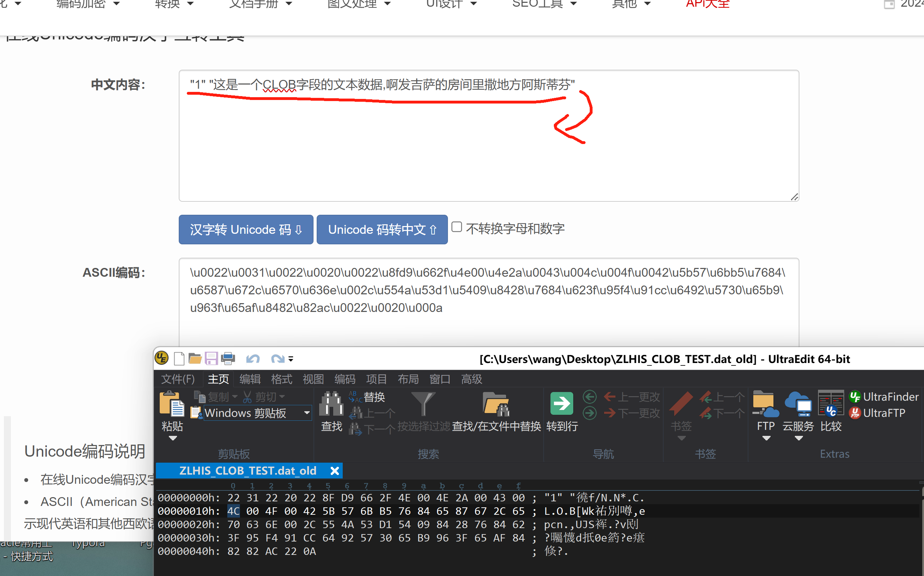Click the 汉字转 Unicode 码 button
The image size is (924, 576).
tap(246, 230)
